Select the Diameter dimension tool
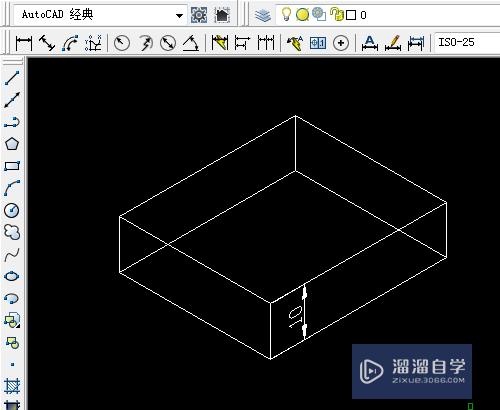Image resolution: width=500 pixels, height=410 pixels. [x=168, y=43]
